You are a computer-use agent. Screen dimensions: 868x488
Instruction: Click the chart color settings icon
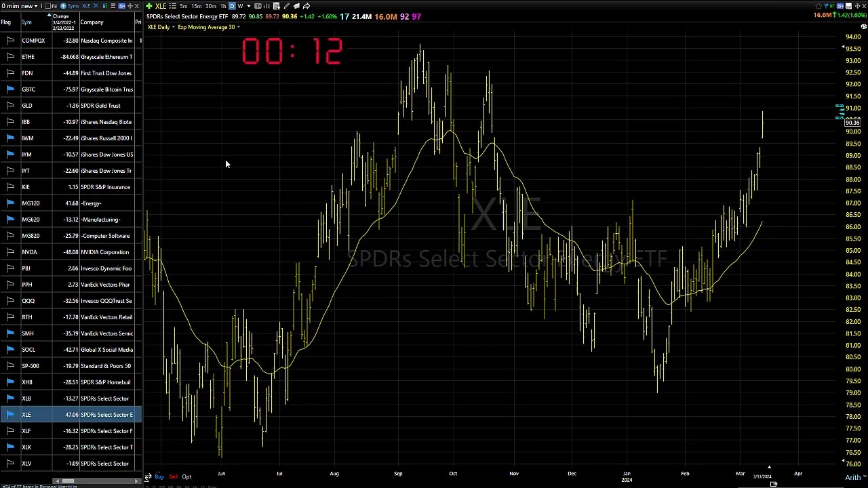coord(863,26)
